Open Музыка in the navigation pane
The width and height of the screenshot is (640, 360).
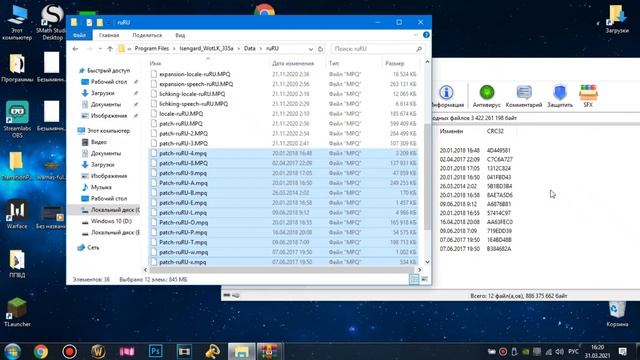click(x=101, y=187)
